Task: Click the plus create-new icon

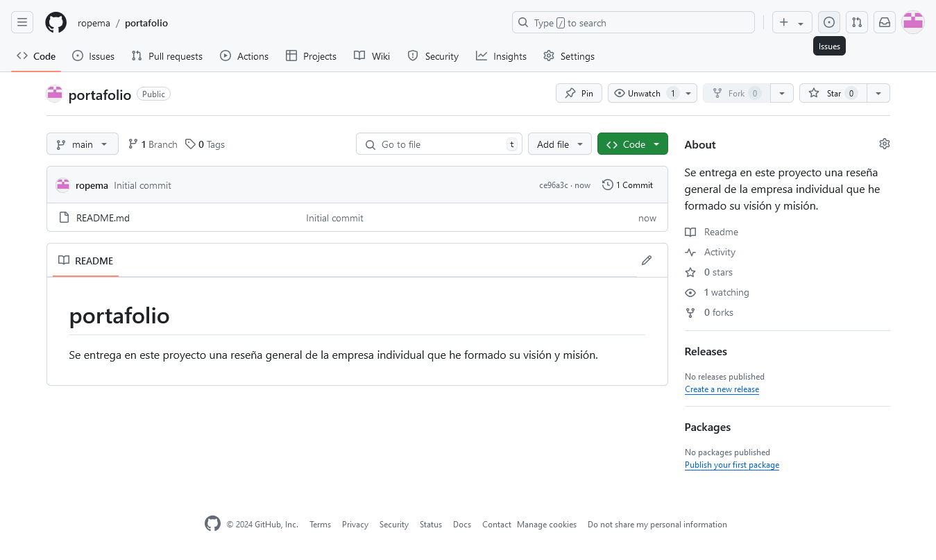Action: click(792, 22)
